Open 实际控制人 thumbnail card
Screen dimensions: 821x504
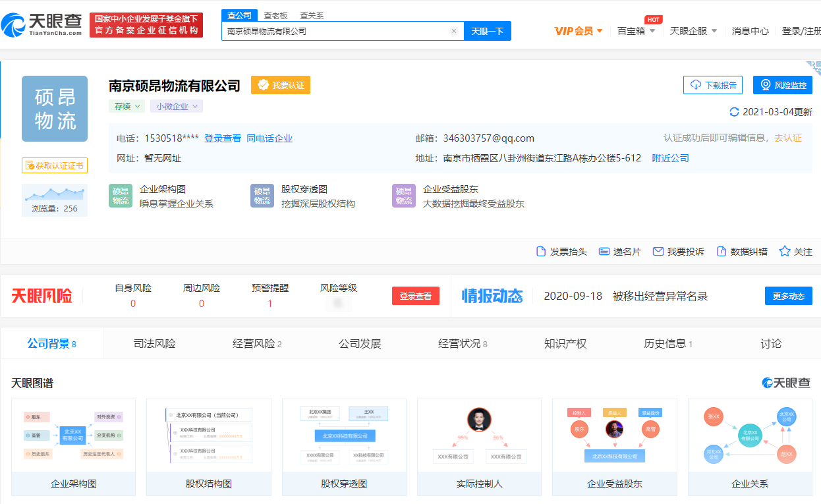(480, 447)
